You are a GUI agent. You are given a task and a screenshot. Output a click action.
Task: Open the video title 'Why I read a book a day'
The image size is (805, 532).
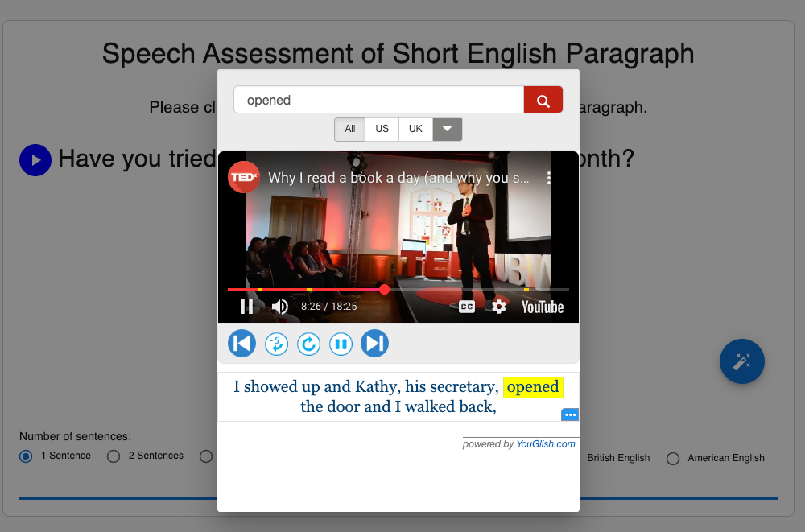click(398, 178)
